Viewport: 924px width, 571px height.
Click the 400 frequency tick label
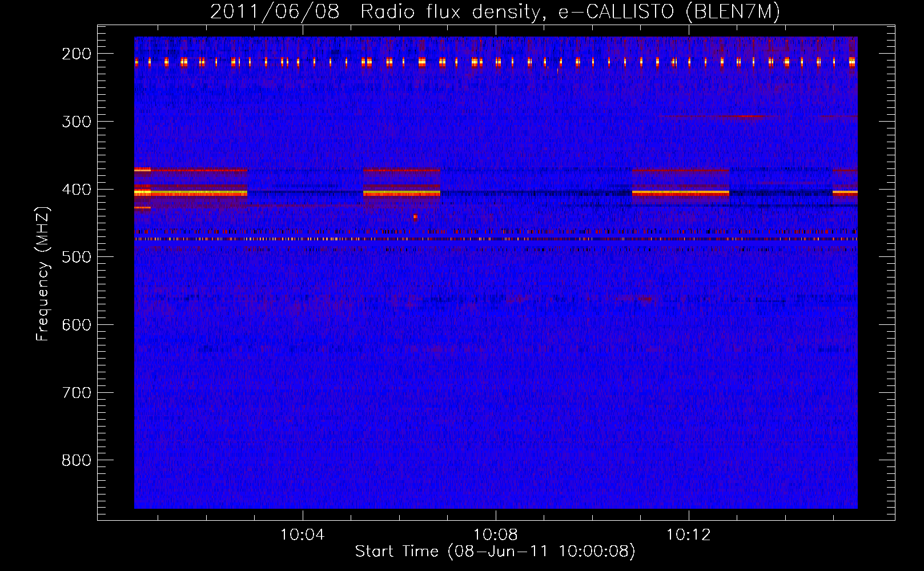click(x=77, y=190)
